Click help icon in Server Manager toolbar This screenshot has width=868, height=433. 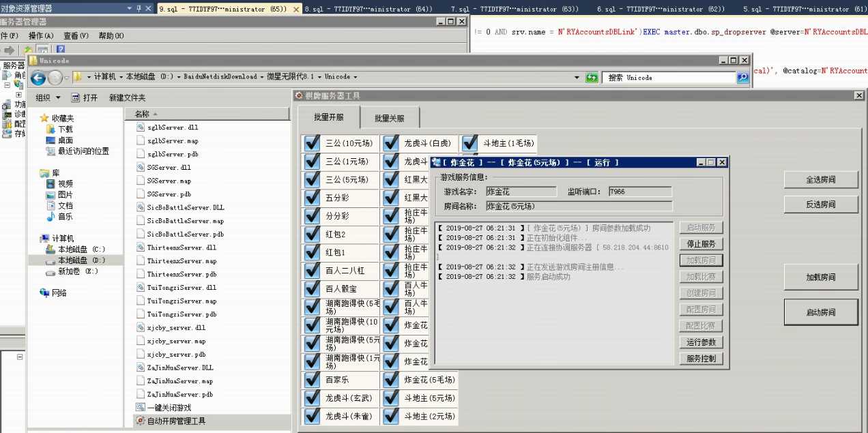click(60, 50)
